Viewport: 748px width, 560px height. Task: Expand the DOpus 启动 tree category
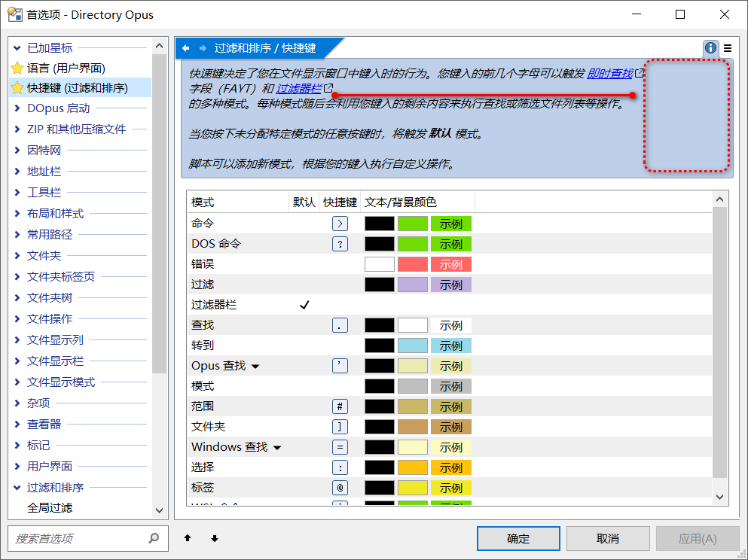coord(17,108)
